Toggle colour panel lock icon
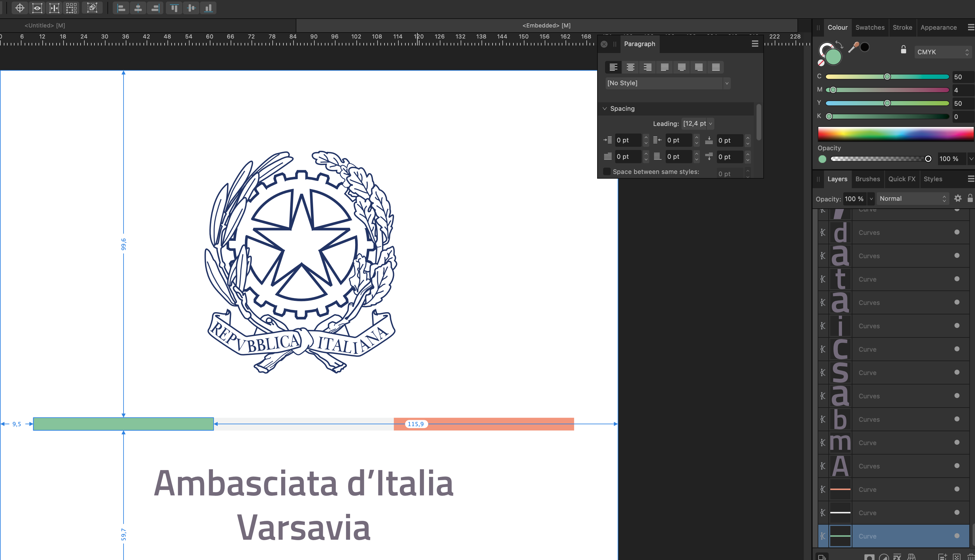Screen dimensions: 975x560 903,50
